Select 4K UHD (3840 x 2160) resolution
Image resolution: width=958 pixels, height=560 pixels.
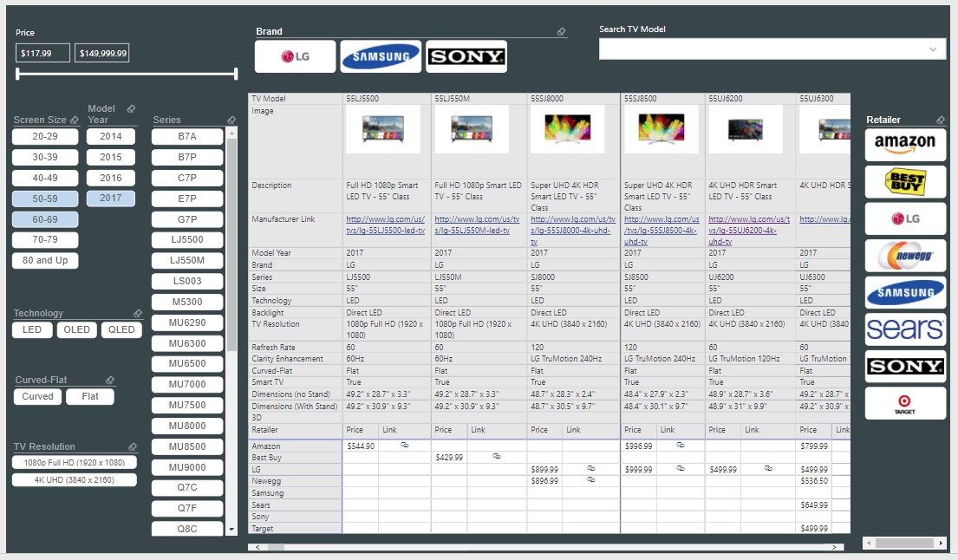75,480
